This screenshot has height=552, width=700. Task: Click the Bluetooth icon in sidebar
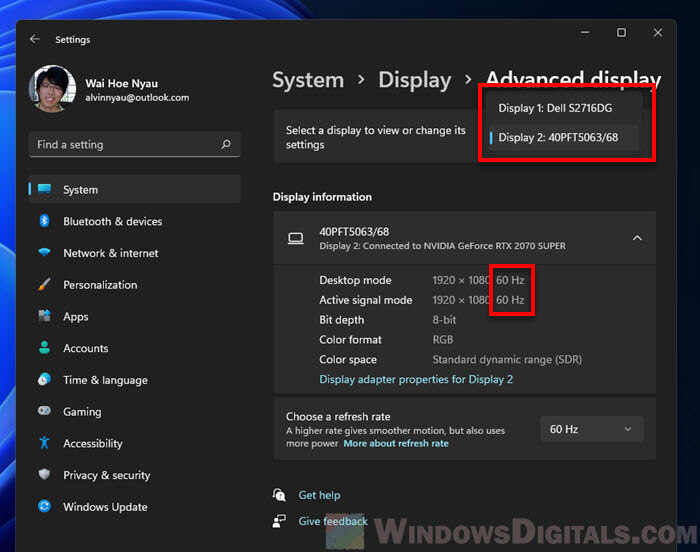[x=44, y=221]
